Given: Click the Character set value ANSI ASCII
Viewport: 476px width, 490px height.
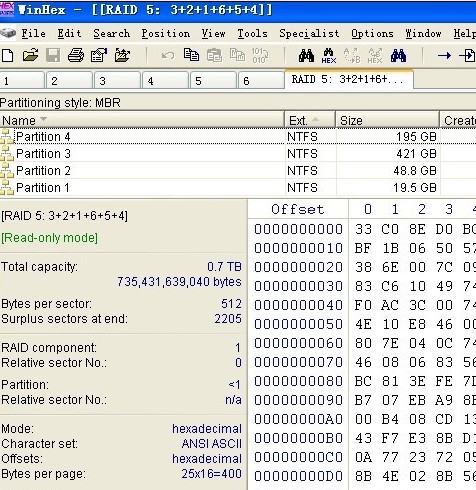Looking at the screenshot, I should 212,444.
